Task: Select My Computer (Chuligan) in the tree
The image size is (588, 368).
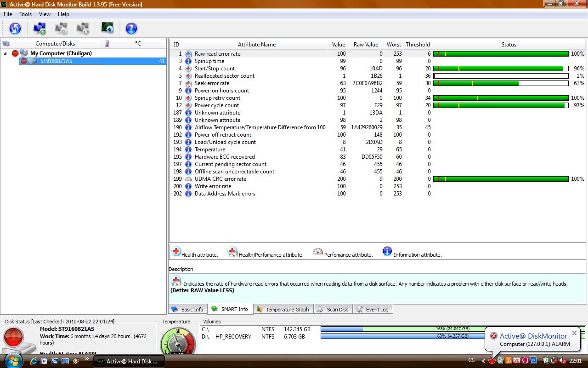Action: pos(61,53)
